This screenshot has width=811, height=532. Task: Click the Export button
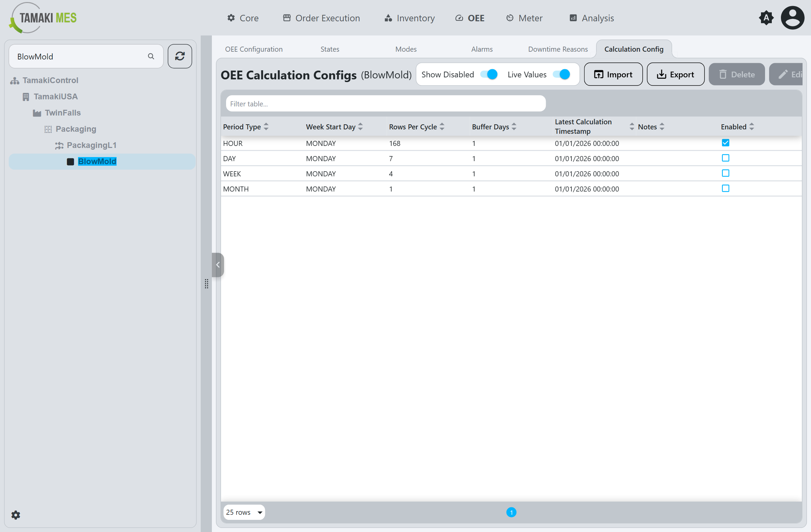pos(675,74)
